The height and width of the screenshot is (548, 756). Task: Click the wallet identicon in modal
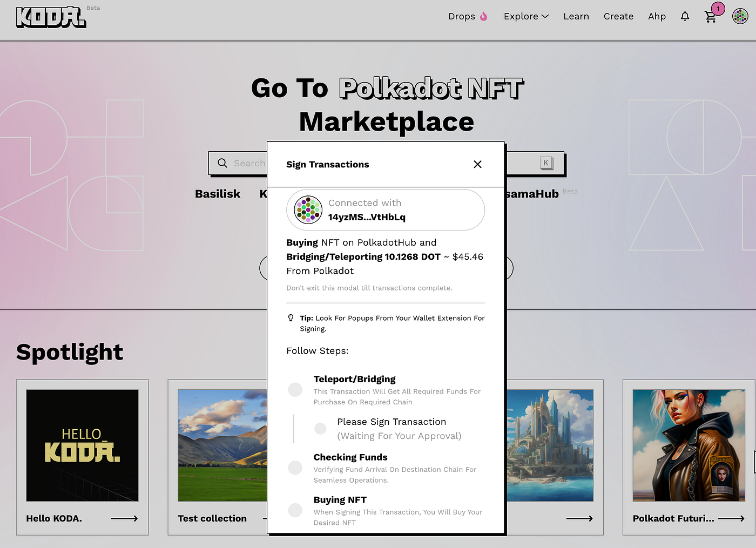308,209
